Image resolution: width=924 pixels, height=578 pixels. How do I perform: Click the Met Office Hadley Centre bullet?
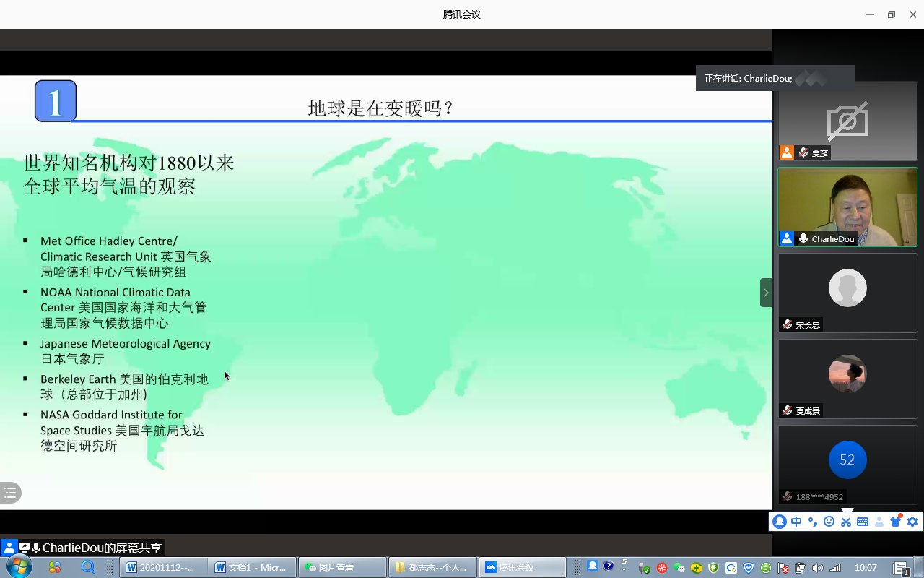point(126,256)
